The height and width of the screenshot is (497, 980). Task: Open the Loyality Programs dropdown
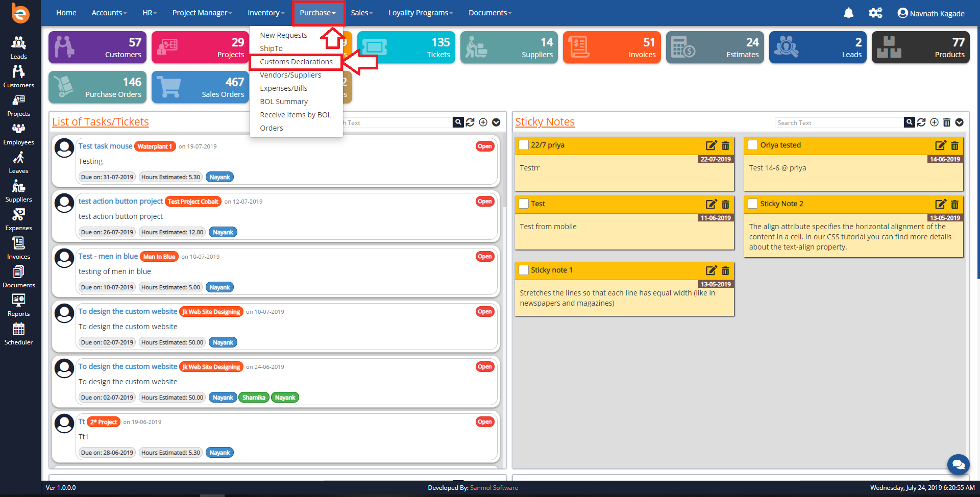tap(421, 13)
